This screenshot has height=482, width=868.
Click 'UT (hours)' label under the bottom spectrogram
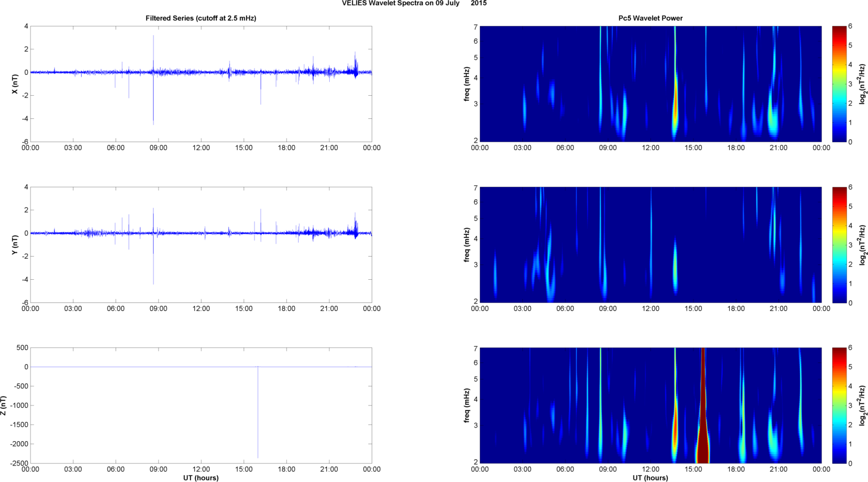[x=650, y=478]
